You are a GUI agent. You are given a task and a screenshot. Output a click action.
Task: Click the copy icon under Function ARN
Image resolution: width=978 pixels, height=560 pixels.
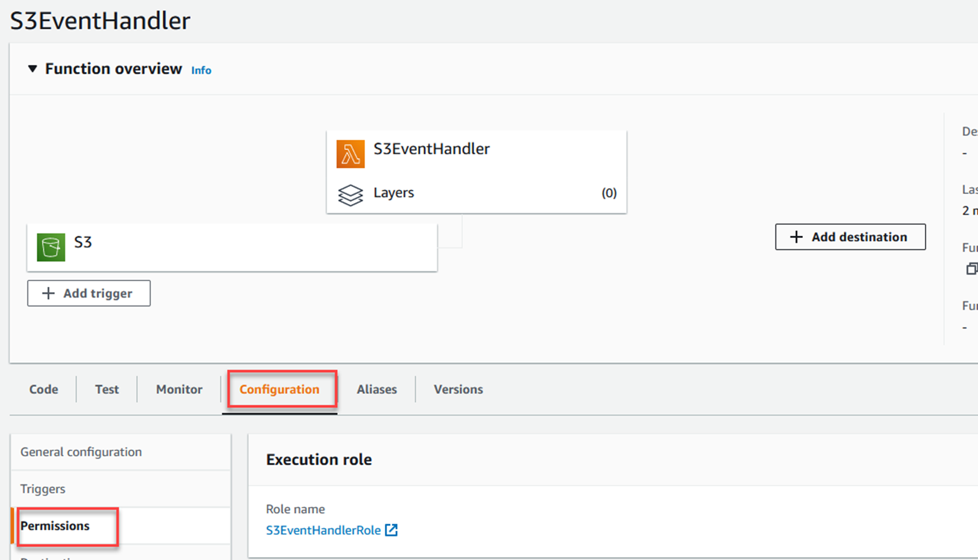972,269
